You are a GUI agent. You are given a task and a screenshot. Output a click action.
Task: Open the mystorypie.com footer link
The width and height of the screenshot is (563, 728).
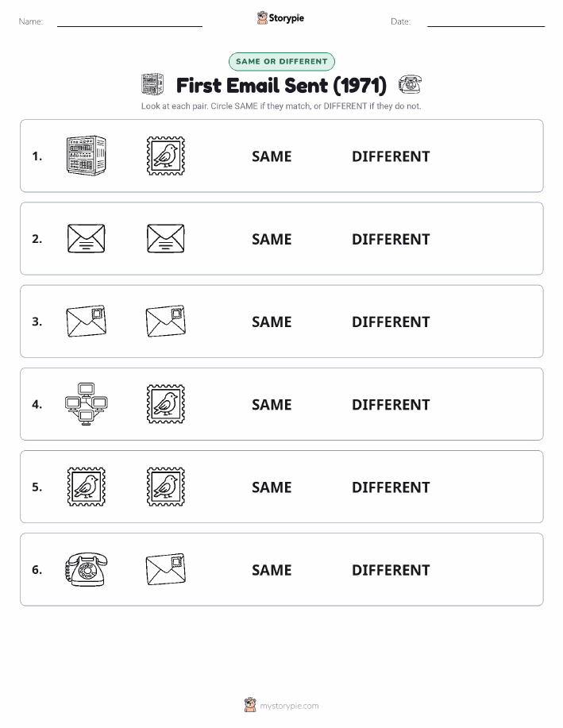pyautogui.click(x=289, y=706)
